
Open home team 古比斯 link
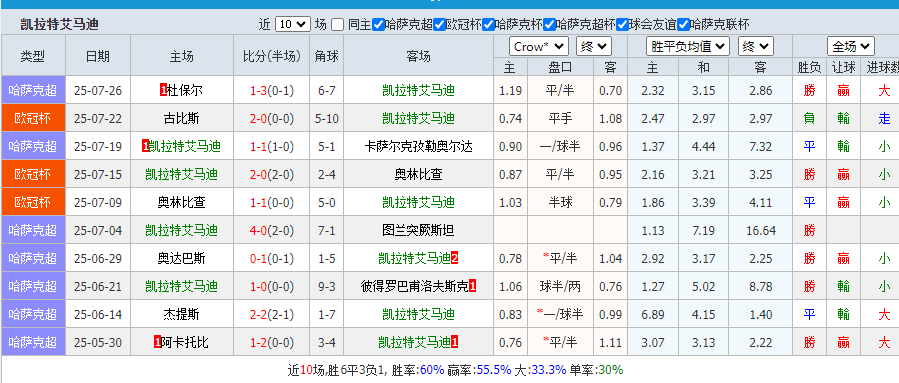[x=182, y=118]
